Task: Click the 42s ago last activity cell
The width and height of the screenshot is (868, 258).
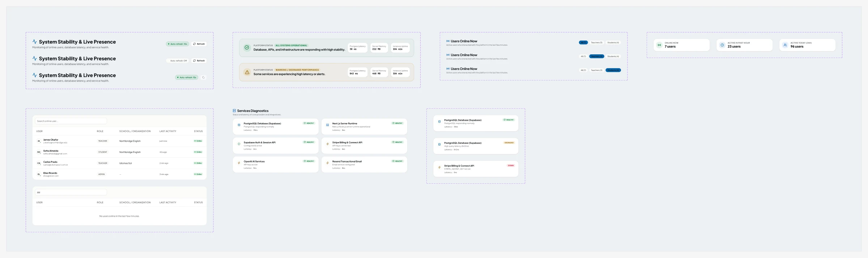Action: click(163, 152)
